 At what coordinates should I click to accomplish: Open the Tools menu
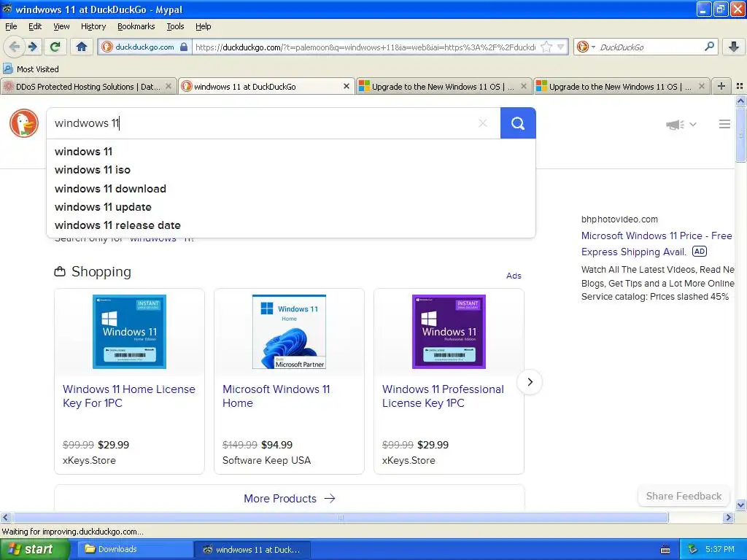point(175,26)
